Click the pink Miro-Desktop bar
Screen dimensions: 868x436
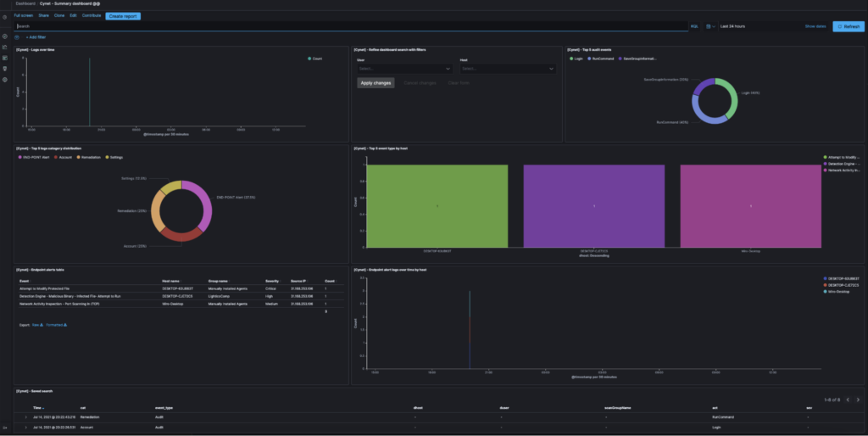[x=751, y=206]
